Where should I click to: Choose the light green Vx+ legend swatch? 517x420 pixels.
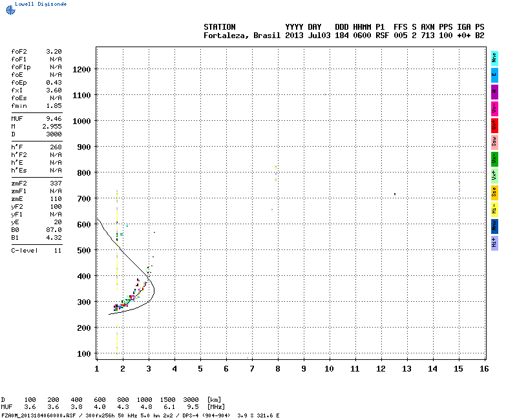(494, 176)
